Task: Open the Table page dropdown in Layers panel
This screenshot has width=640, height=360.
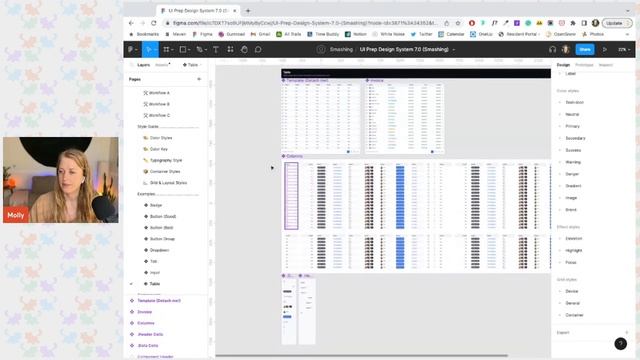Action: (192, 65)
